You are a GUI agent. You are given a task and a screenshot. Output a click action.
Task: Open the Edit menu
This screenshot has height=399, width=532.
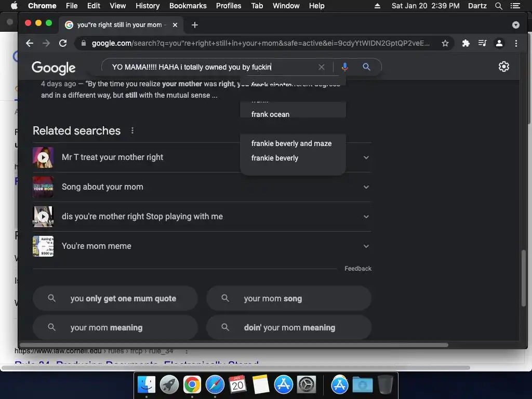tap(94, 6)
